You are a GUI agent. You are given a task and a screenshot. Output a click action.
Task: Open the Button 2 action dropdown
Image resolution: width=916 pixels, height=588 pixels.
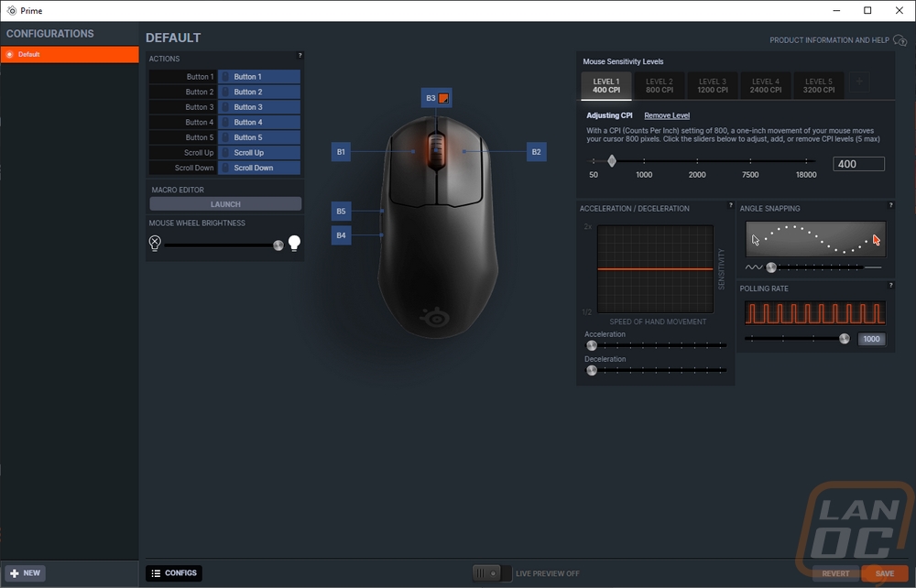coord(259,92)
